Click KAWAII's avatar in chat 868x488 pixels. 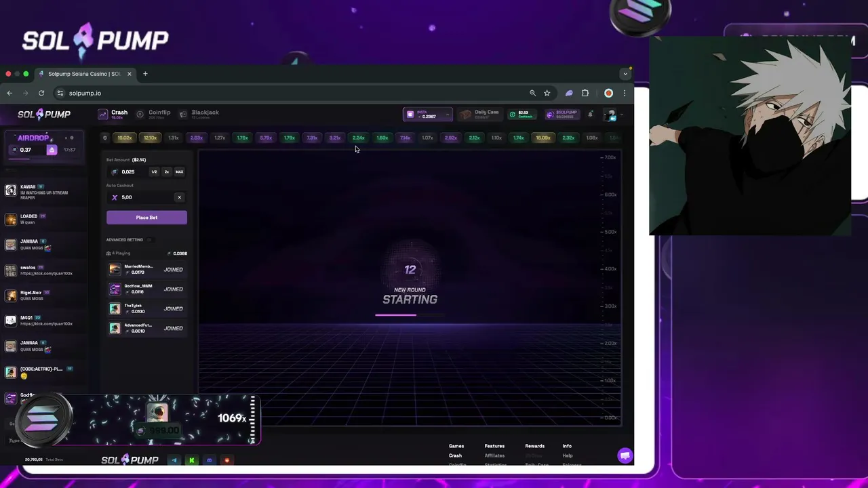pyautogui.click(x=11, y=190)
